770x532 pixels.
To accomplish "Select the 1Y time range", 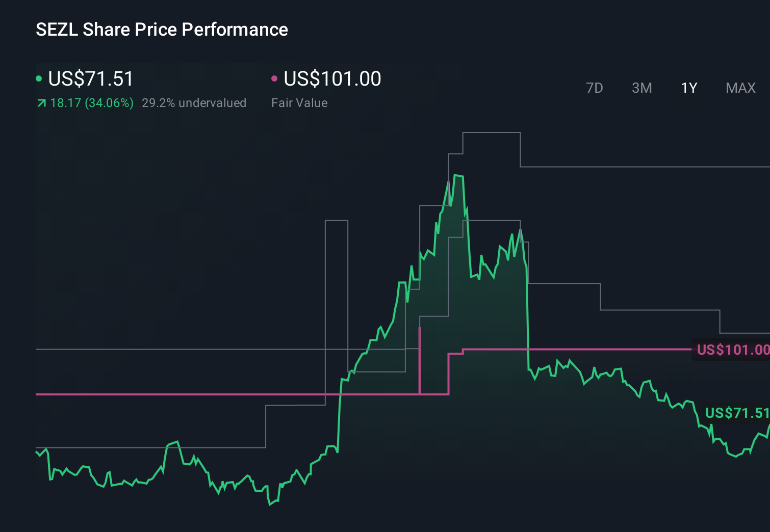I will 688,88.
